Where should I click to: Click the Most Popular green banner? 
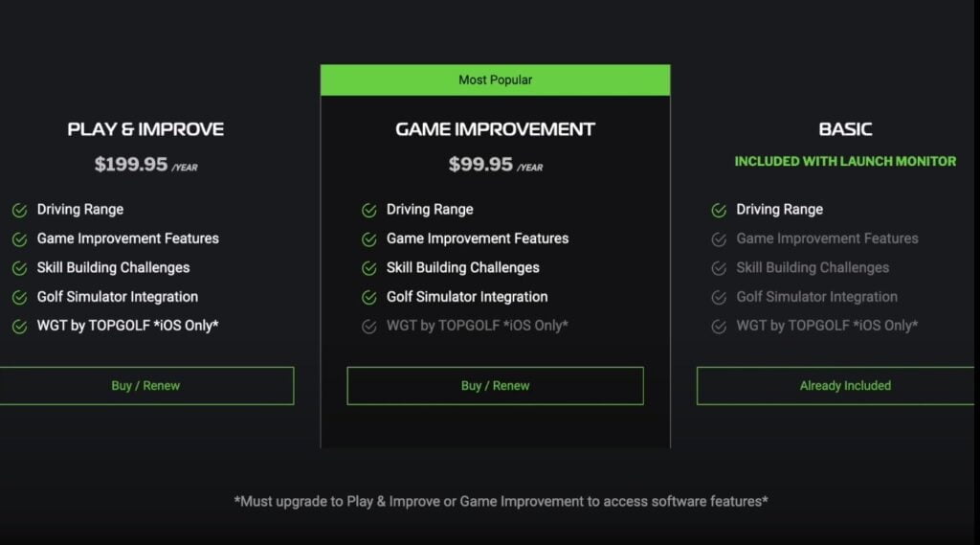pyautogui.click(x=495, y=80)
